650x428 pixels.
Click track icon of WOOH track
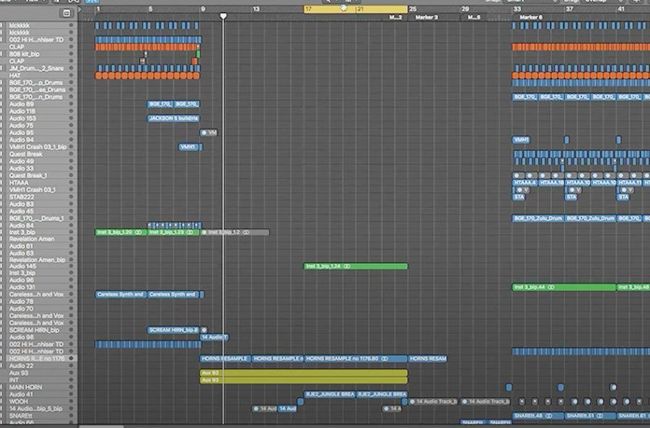(4, 401)
